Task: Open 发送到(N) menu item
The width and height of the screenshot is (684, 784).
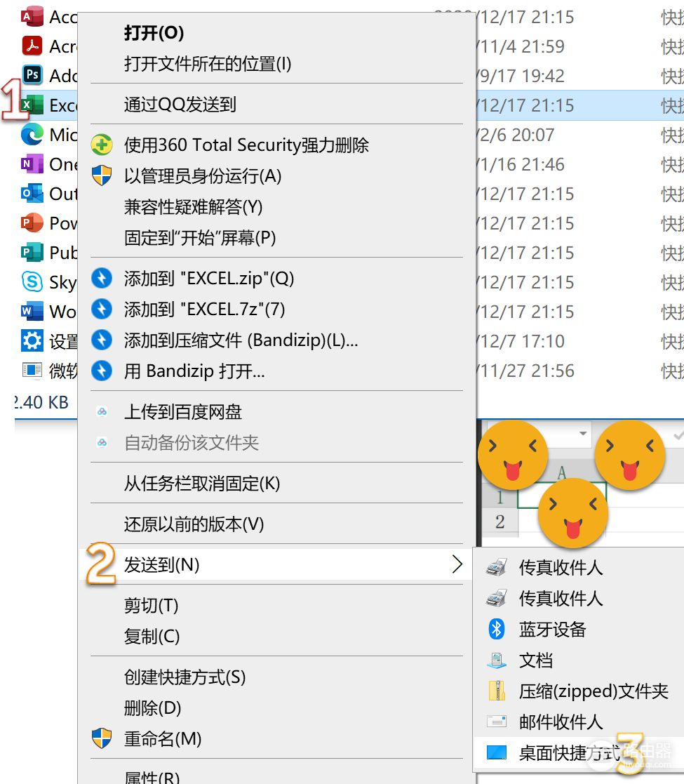Action: (x=275, y=564)
